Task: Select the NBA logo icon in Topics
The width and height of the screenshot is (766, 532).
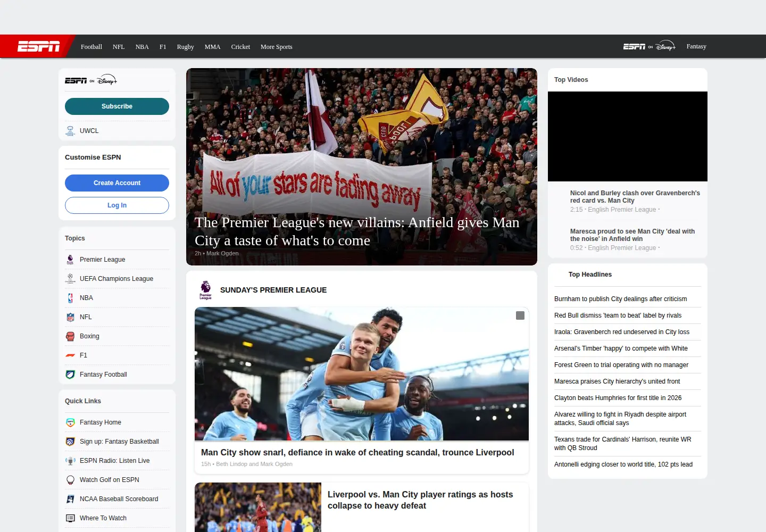Action: pos(70,298)
